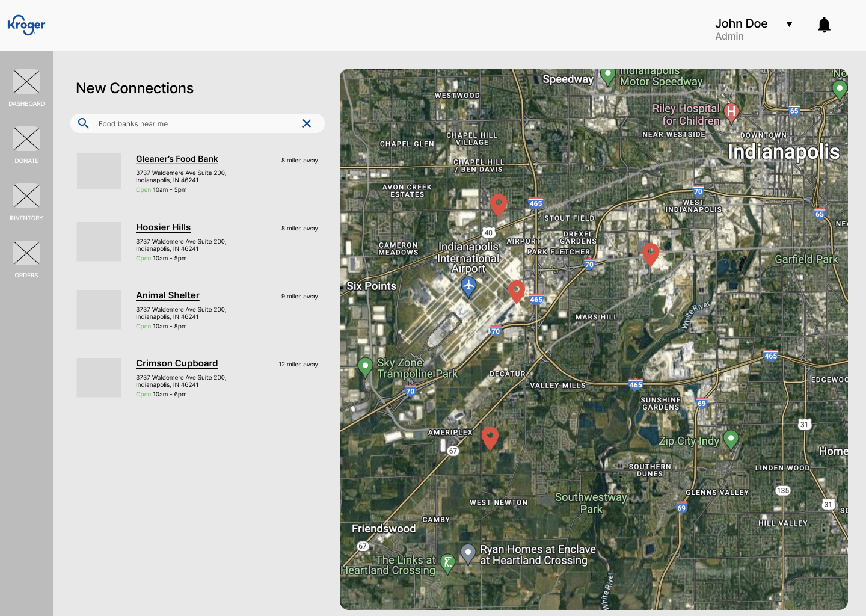Select Gleaner's Food Bank thumbnail image
This screenshot has height=616, width=866.
[x=99, y=171]
